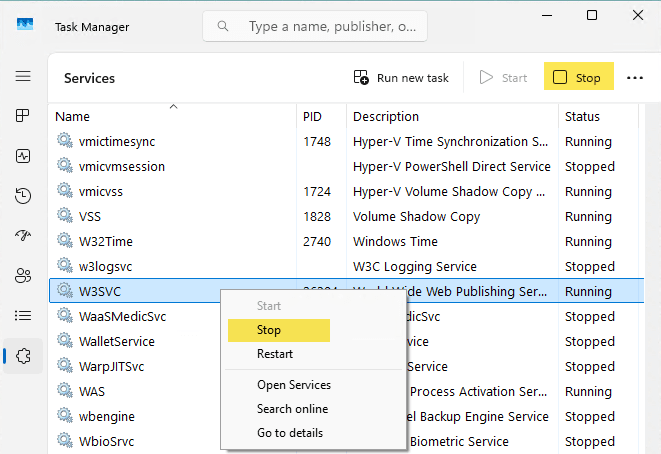The width and height of the screenshot is (661, 454).
Task: Click the gear icon beside WbioSrvc
Action: 65,440
